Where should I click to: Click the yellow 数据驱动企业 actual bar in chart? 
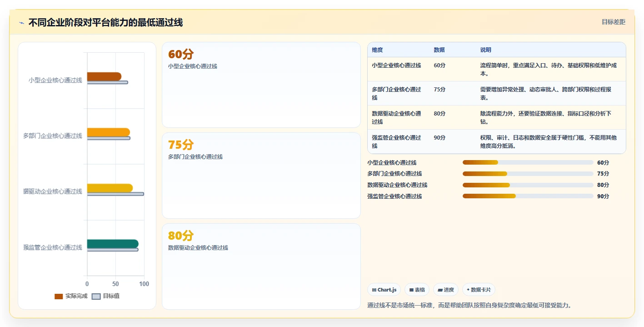(110, 188)
